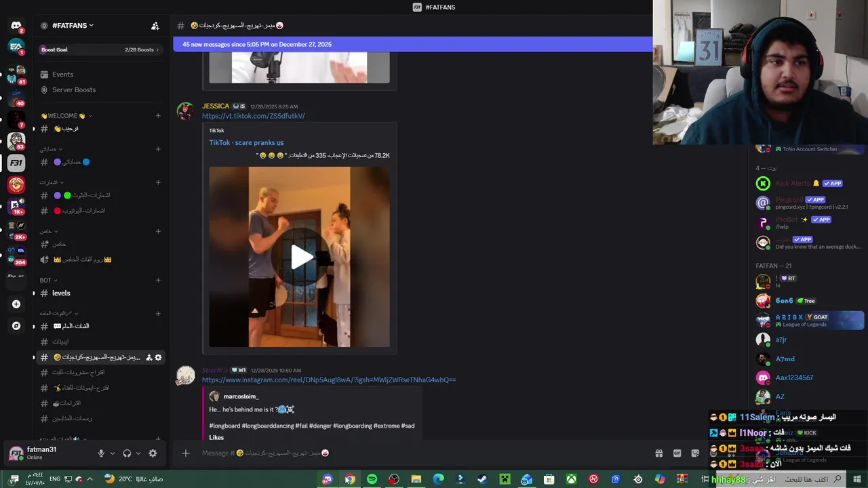Image resolution: width=868 pixels, height=488 pixels.
Task: Open the instagram.com reel link
Action: (x=329, y=380)
